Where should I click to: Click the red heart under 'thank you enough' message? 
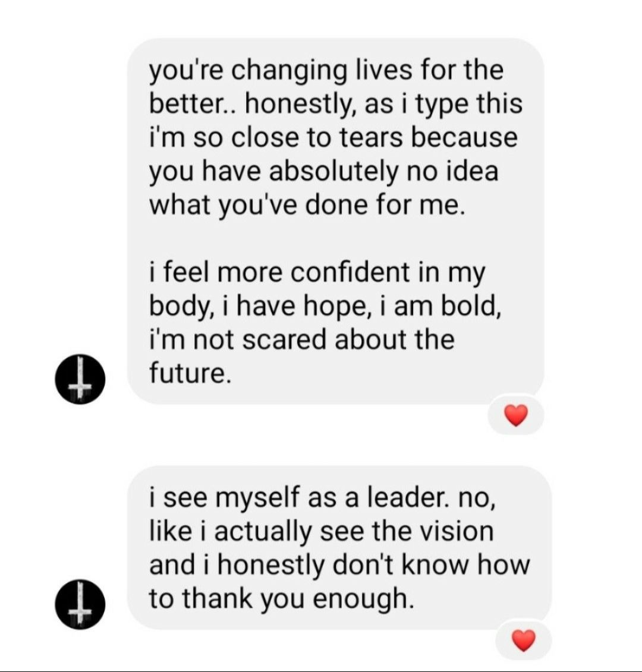(524, 641)
